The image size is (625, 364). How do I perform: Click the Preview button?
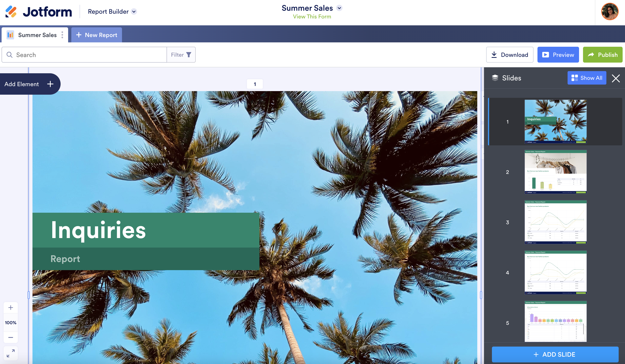click(558, 55)
